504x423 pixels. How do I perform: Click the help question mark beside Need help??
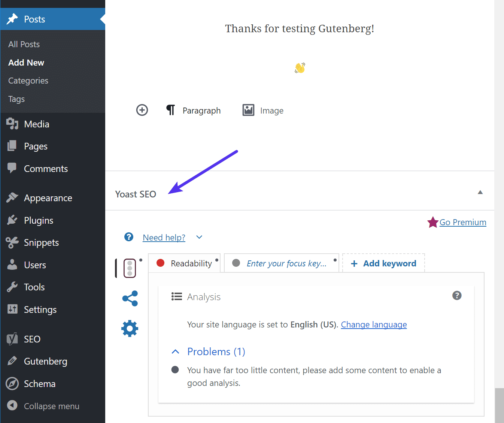click(129, 237)
